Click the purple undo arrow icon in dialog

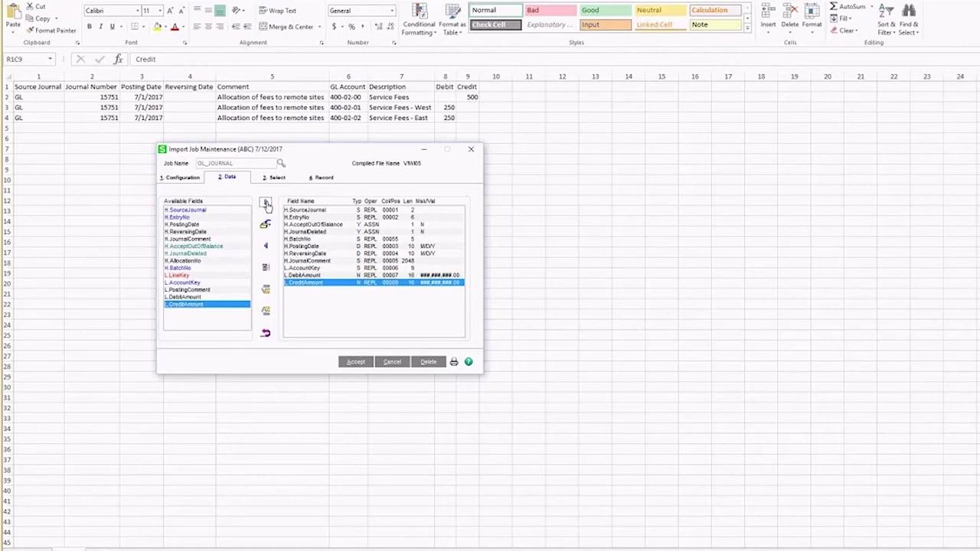point(266,333)
